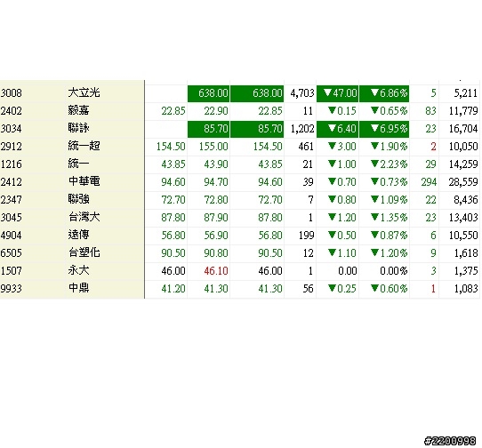The image size is (482, 448).
Task: Click bid price 41.20
Action: pyautogui.click(x=173, y=289)
